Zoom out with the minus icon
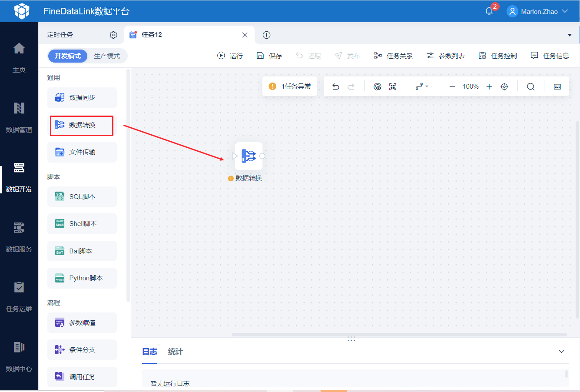The height and width of the screenshot is (392, 580). (x=452, y=86)
